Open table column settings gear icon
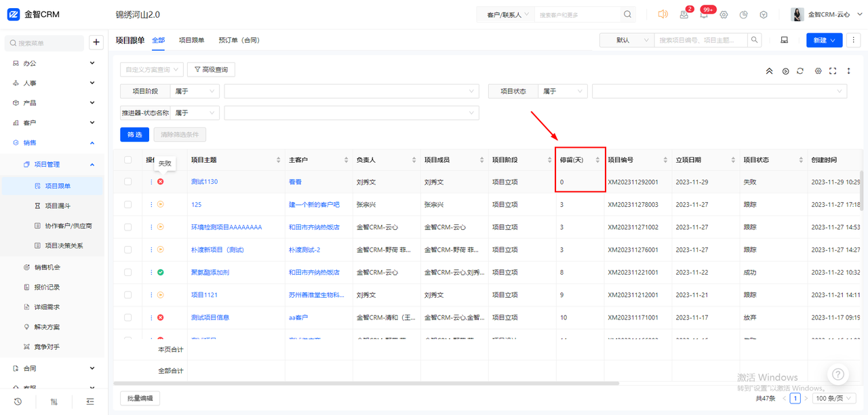This screenshot has height=415, width=868. [x=818, y=71]
